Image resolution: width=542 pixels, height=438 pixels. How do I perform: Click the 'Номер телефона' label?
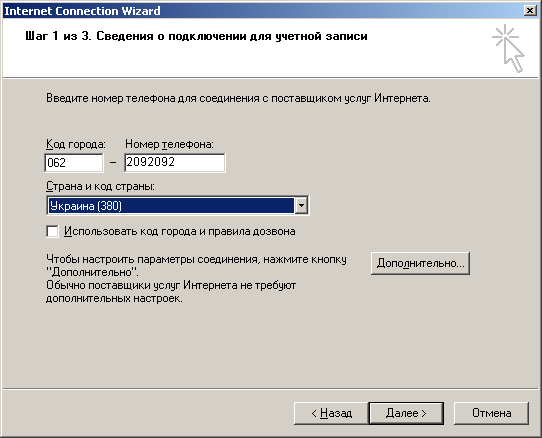(169, 144)
